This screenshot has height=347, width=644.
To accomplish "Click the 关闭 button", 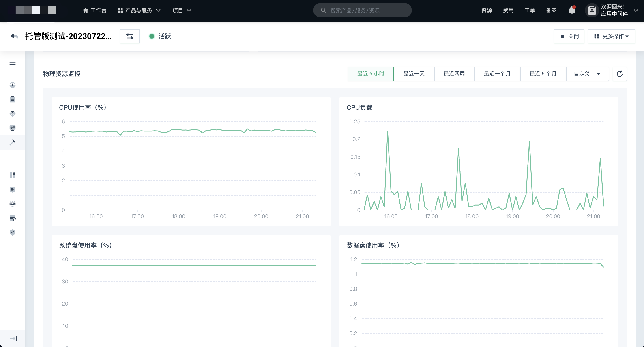I will [569, 36].
